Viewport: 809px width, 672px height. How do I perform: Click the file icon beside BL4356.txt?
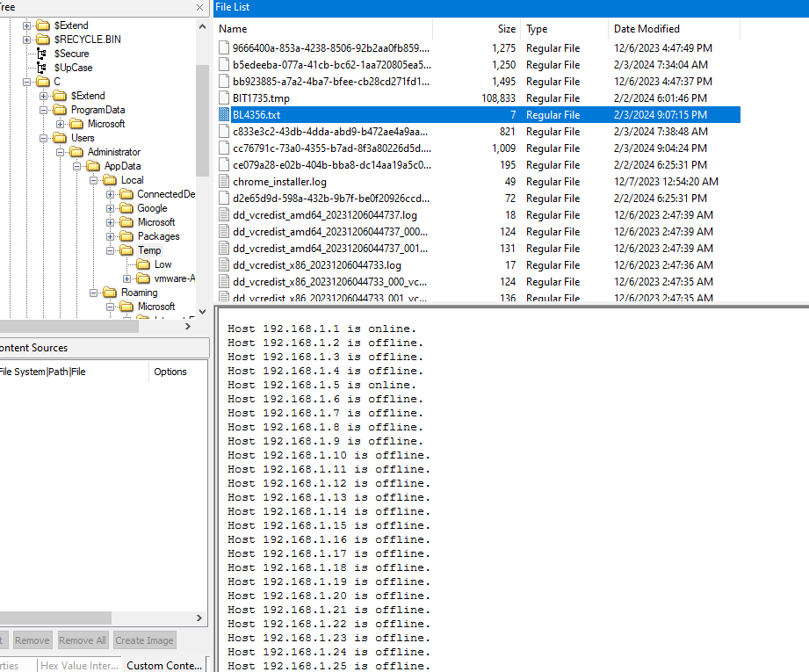point(224,114)
